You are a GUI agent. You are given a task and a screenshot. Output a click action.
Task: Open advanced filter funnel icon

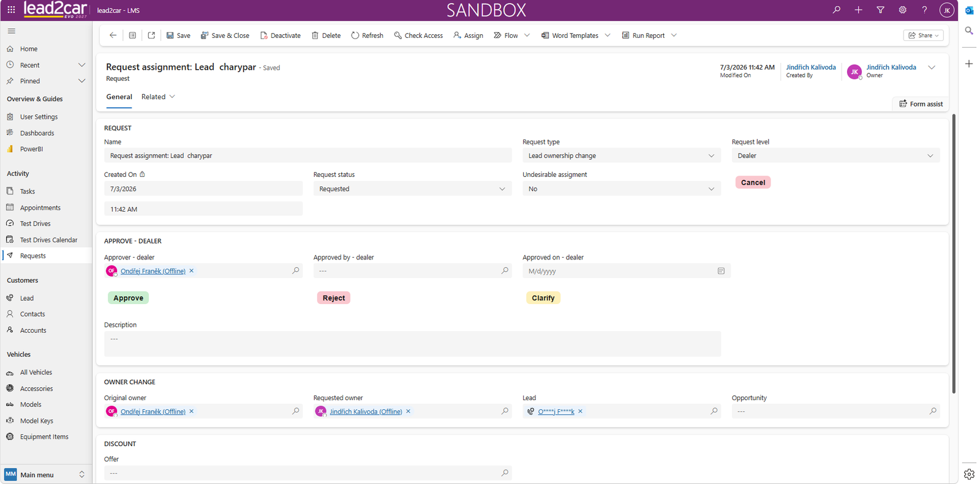(x=880, y=10)
